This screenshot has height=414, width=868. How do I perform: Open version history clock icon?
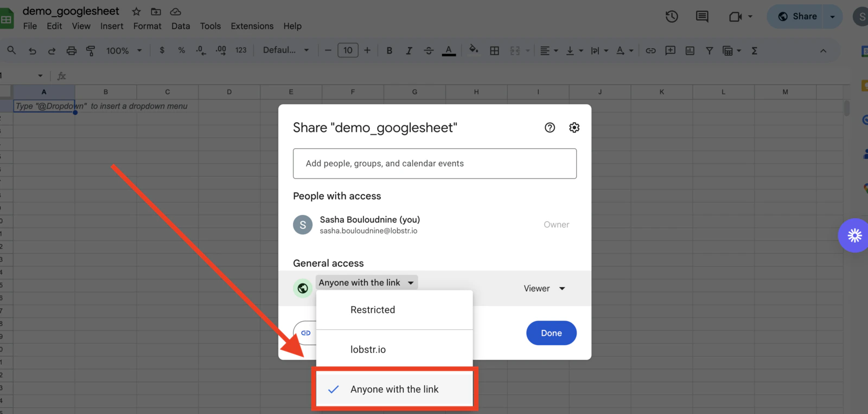pyautogui.click(x=672, y=17)
